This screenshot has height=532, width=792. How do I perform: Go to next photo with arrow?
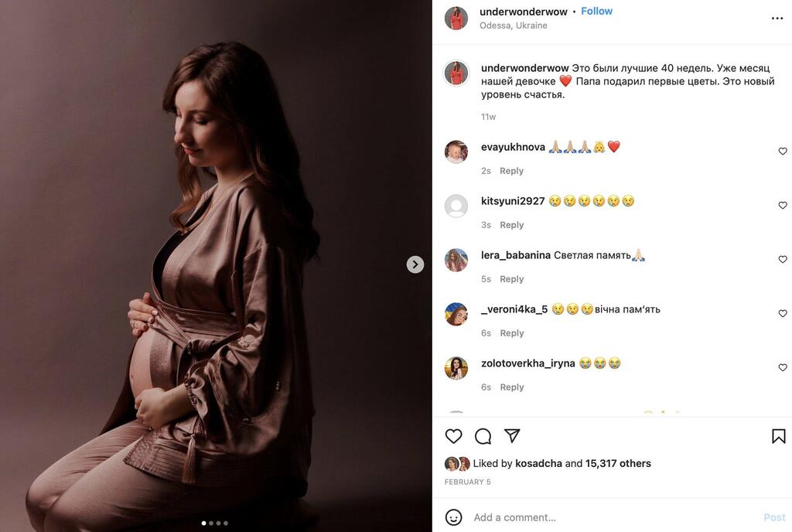(x=415, y=264)
